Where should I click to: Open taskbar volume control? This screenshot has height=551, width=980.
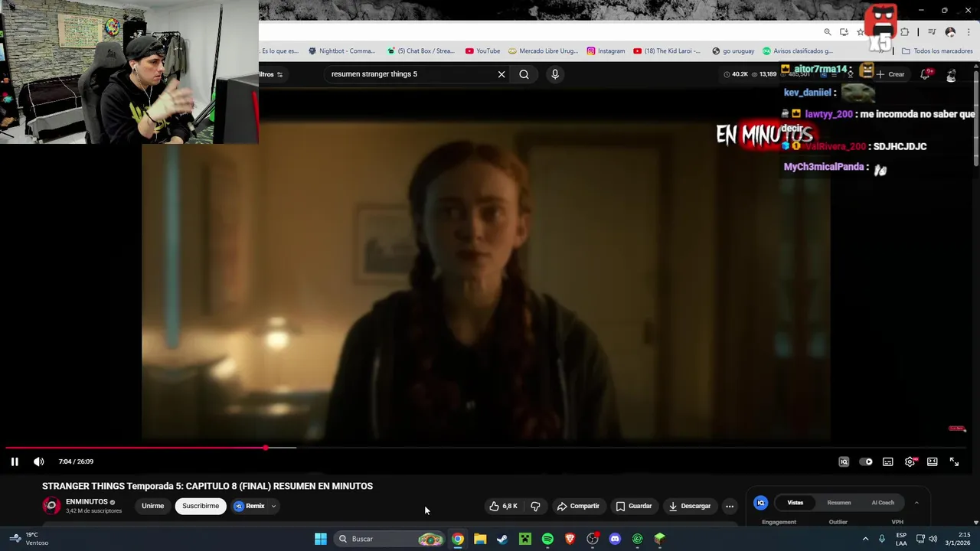(933, 539)
